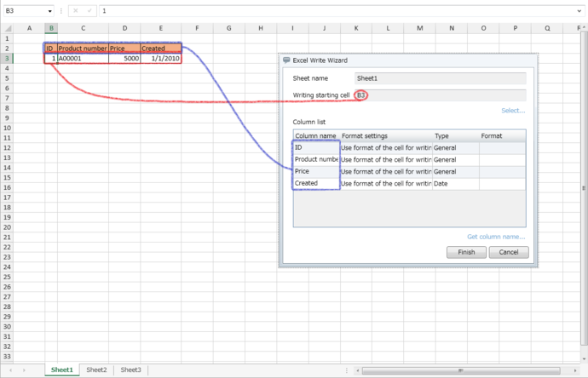Click the Excel Write Wizard title icon
The width and height of the screenshot is (588, 378).
pos(286,61)
